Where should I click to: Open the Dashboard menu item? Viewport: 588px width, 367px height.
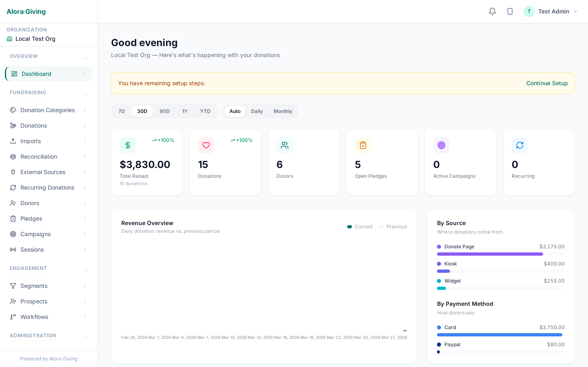[x=37, y=74]
